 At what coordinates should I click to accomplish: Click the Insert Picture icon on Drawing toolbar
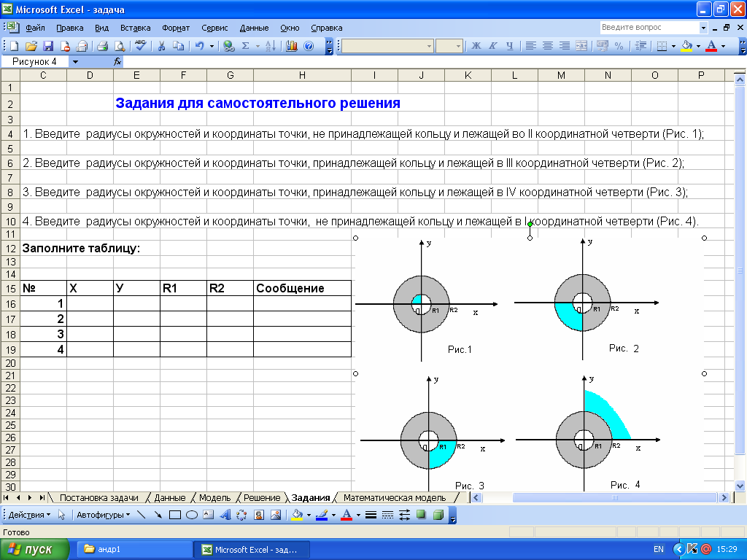[x=276, y=515]
